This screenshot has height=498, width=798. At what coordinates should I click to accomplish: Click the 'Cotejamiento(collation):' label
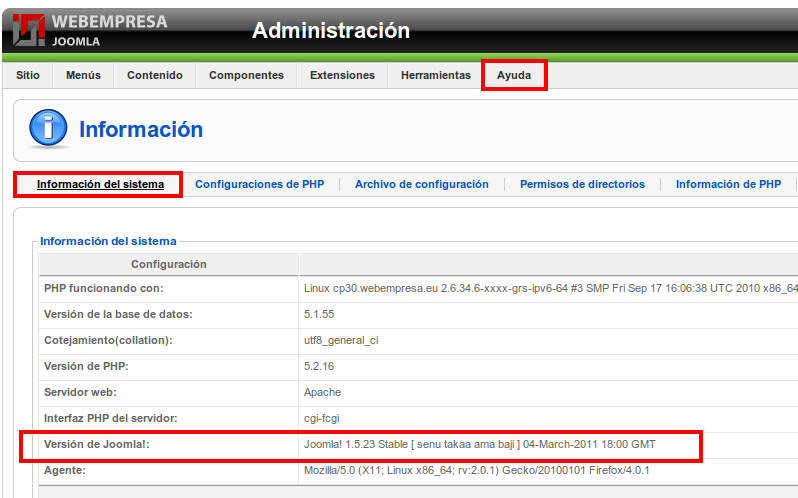[108, 340]
